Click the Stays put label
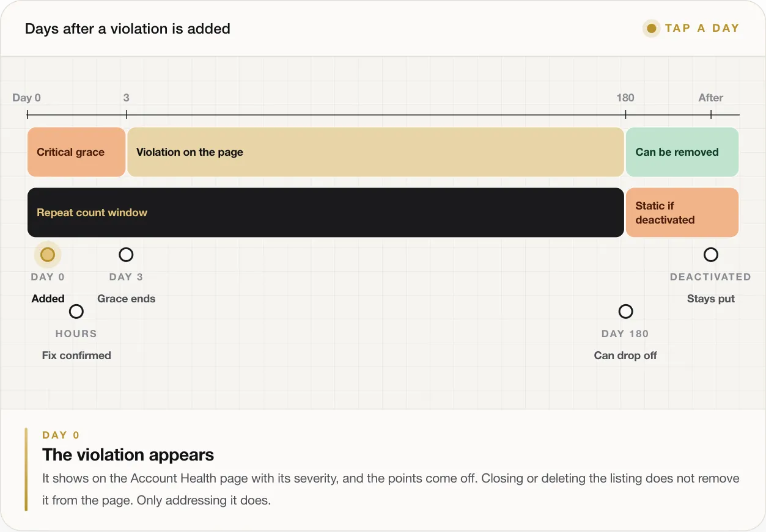 click(x=711, y=299)
